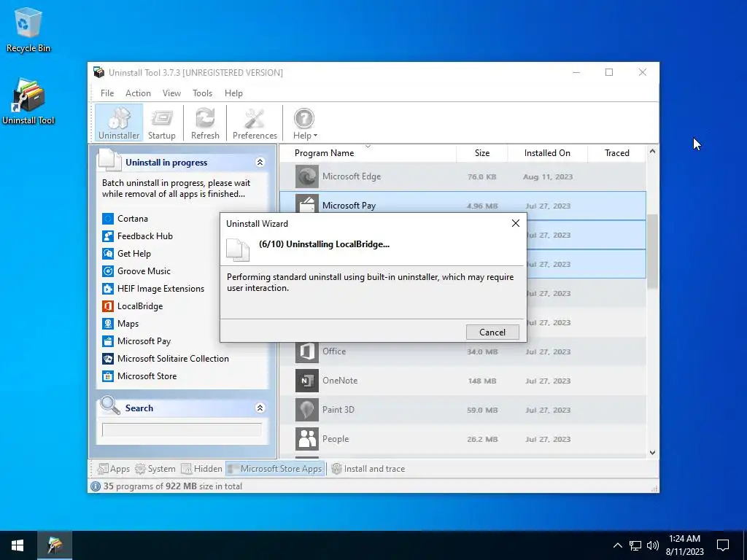Cancel the Uninstall Wizard operation
The image size is (747, 560).
tap(492, 332)
